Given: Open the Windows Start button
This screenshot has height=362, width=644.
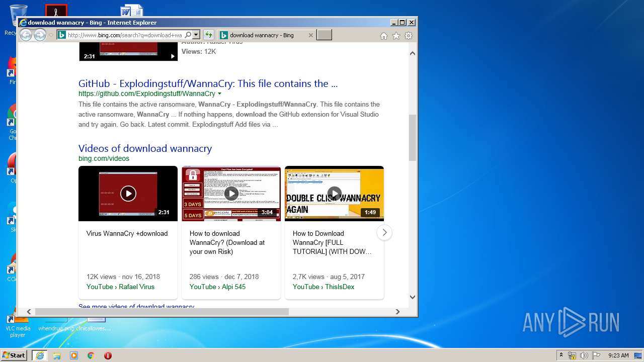Looking at the screenshot, I should 14,355.
